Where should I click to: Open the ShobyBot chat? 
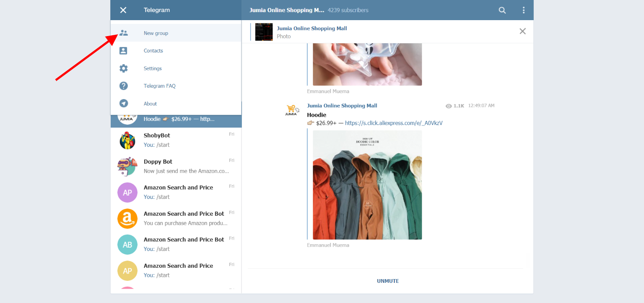coord(176,141)
